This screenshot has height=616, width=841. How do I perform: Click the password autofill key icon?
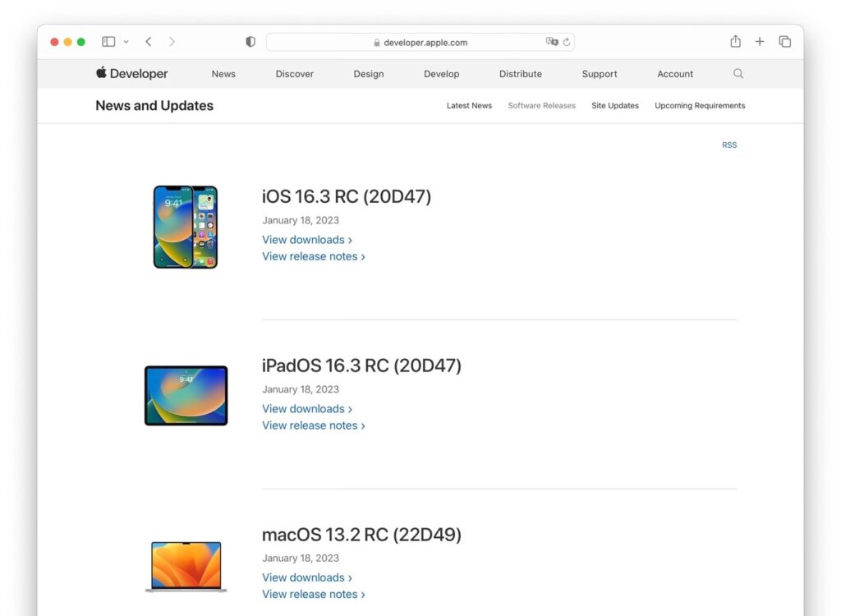pyautogui.click(x=552, y=42)
